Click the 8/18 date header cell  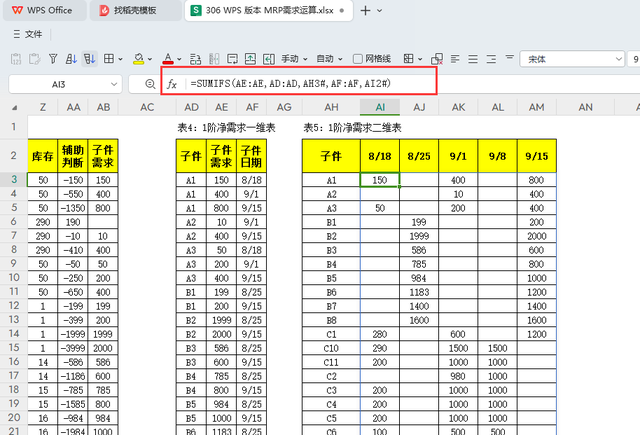380,156
